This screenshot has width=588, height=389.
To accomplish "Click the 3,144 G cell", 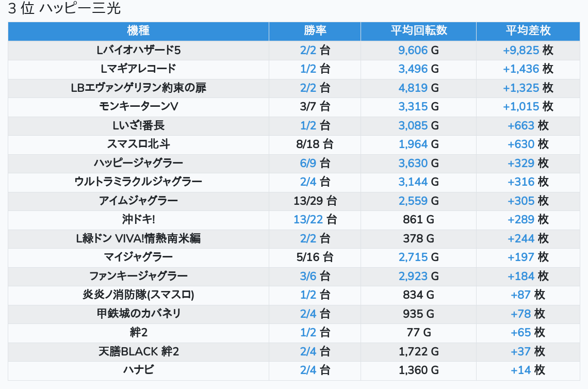I will [x=418, y=182].
